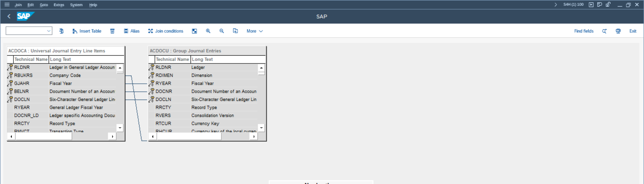Image resolution: width=644 pixels, height=184 pixels.
Task: Open the Extras menu
Action: point(59,5)
